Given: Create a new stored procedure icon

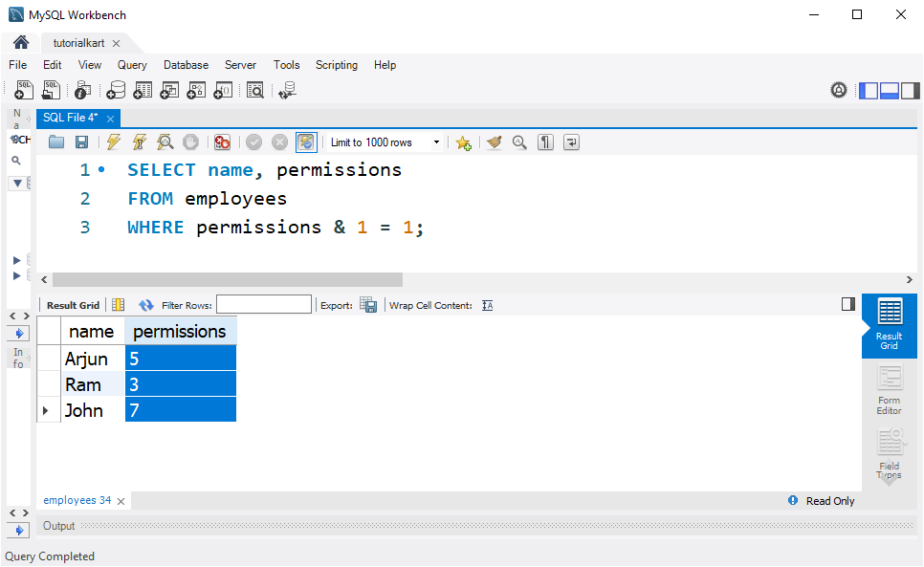Looking at the screenshot, I should coord(196,90).
